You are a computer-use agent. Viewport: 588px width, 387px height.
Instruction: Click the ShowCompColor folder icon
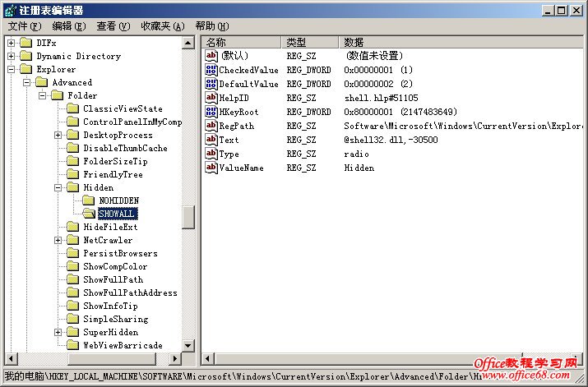click(72, 266)
